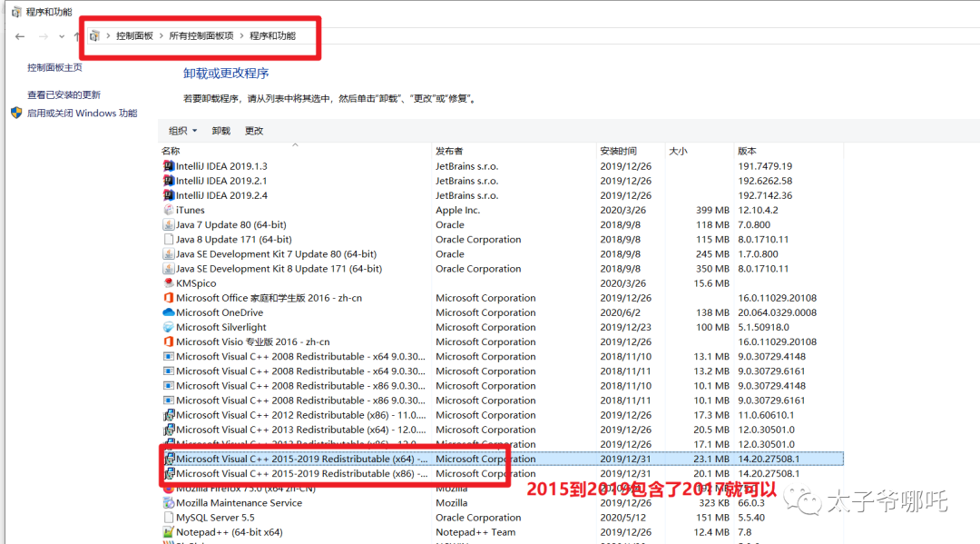The width and height of the screenshot is (980, 544).
Task: Click the Java SE Development Kit 8 icon
Action: click(168, 269)
